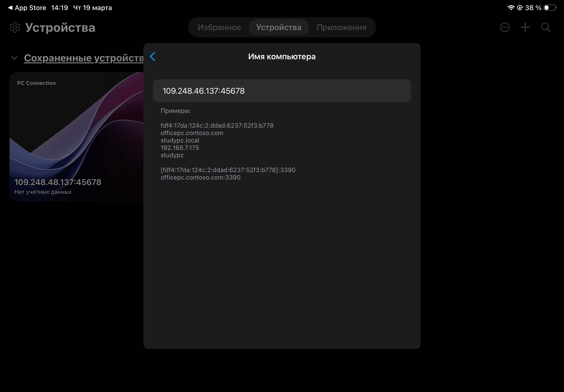Image resolution: width=564 pixels, height=392 pixels.
Task: Tap the App Store back arrow
Action: [10, 8]
